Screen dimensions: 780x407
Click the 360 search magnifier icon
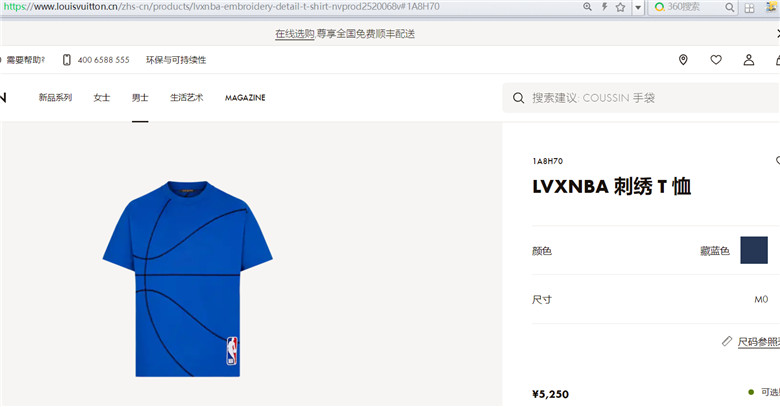pos(729,7)
